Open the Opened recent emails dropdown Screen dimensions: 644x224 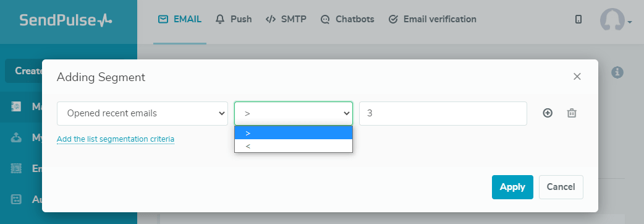coord(142,113)
